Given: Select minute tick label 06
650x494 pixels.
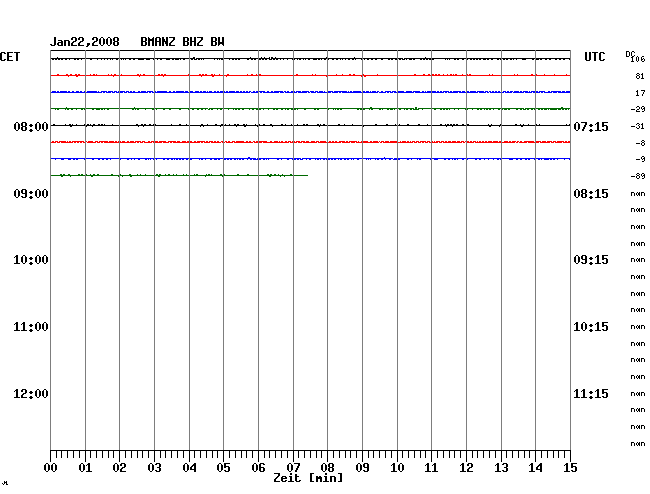Looking at the screenshot, I should coord(258,468).
